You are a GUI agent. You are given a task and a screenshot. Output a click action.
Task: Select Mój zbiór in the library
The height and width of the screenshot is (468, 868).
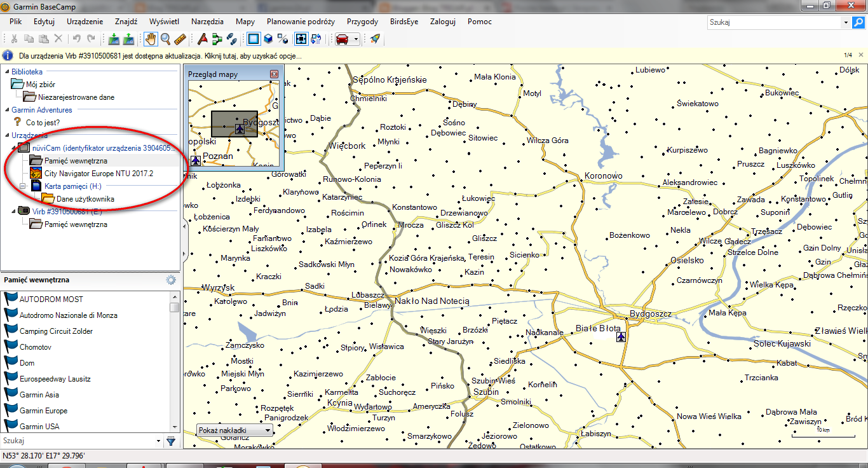click(41, 85)
